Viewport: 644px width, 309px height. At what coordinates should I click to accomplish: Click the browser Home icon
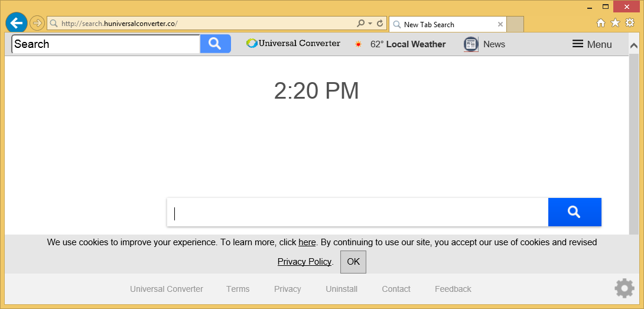(600, 23)
